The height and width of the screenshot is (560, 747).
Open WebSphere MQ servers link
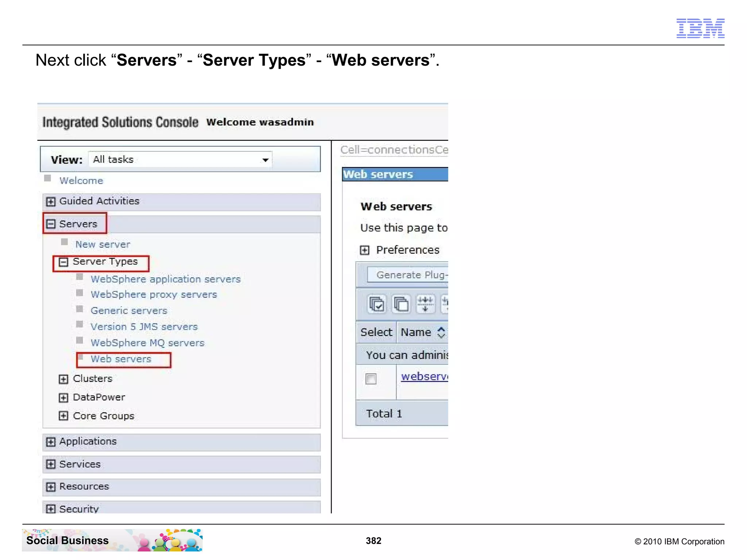coord(147,343)
